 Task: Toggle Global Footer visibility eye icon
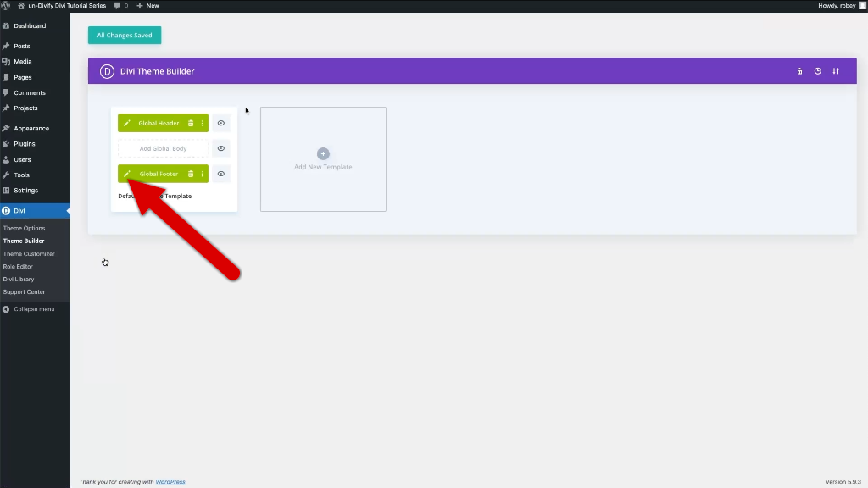221,174
